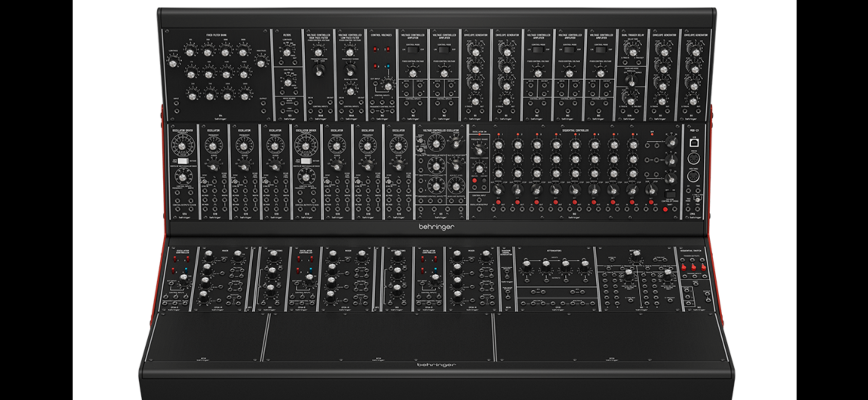Click the White noise output jack on the Filters module
The image size is (868, 400).
[296, 103]
